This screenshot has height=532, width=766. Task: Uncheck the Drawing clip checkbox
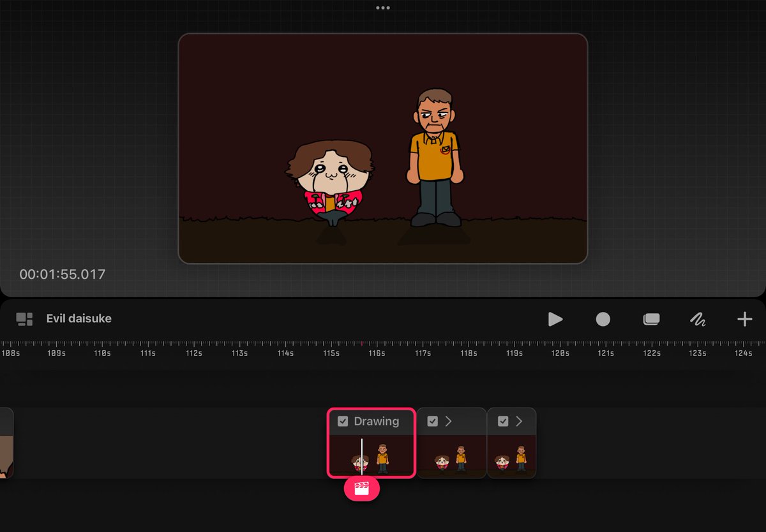pyautogui.click(x=343, y=421)
